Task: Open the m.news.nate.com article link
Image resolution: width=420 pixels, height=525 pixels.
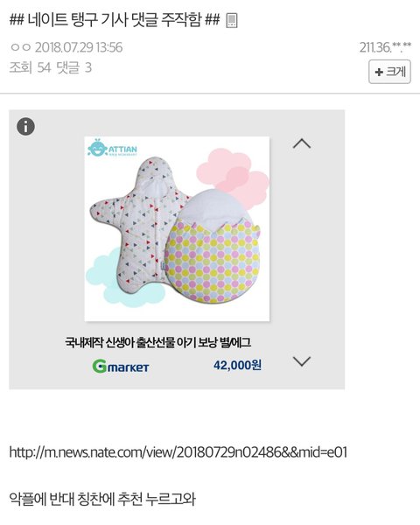Action: tap(178, 452)
